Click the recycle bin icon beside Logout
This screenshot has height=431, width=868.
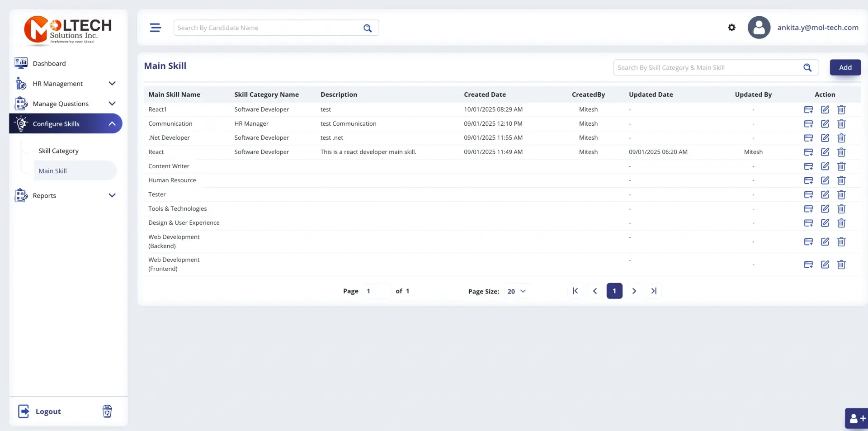coord(107,411)
